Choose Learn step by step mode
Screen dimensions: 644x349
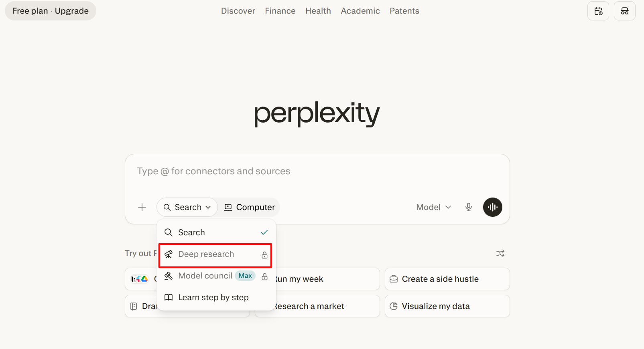pyautogui.click(x=216, y=297)
